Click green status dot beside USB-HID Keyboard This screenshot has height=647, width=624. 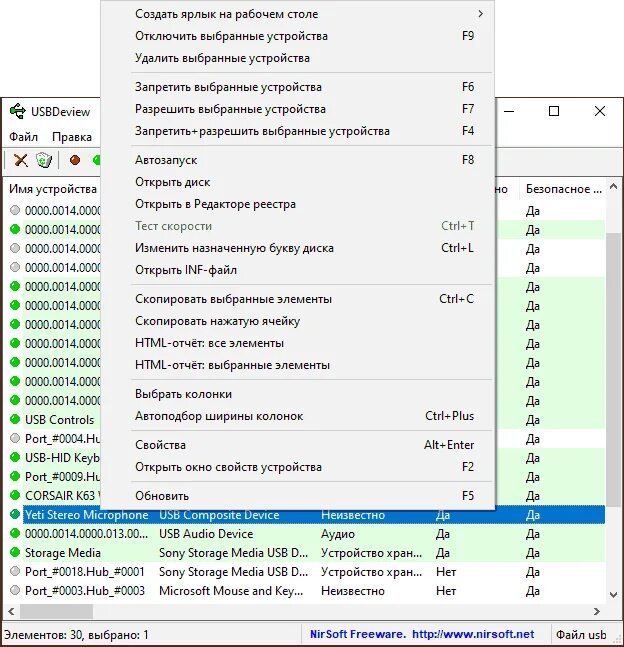15,457
